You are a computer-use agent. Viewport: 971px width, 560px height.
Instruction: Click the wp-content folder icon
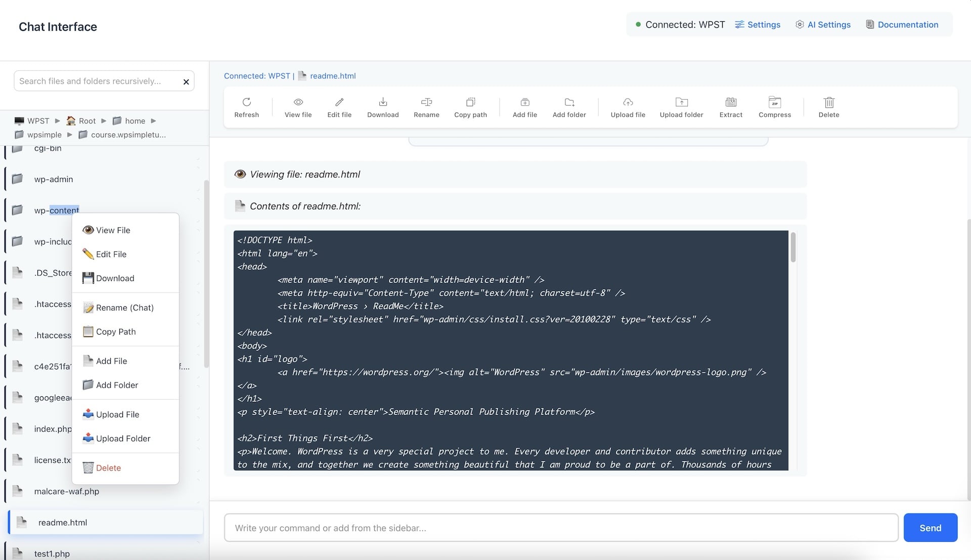pyautogui.click(x=18, y=210)
